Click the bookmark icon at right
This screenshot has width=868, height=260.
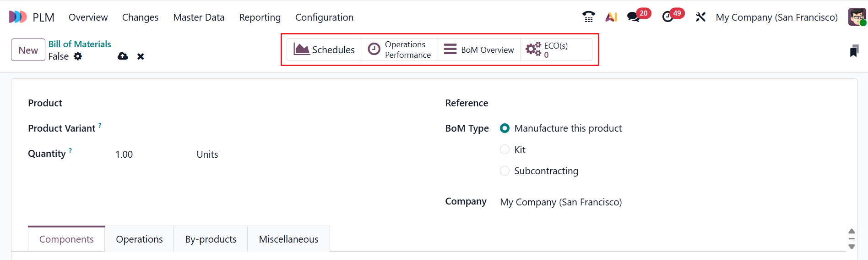[x=854, y=51]
